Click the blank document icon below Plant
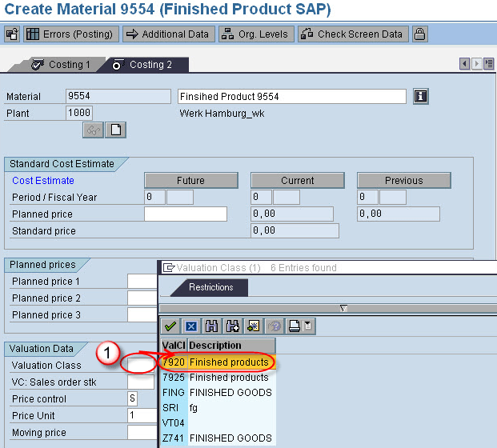 click(116, 130)
